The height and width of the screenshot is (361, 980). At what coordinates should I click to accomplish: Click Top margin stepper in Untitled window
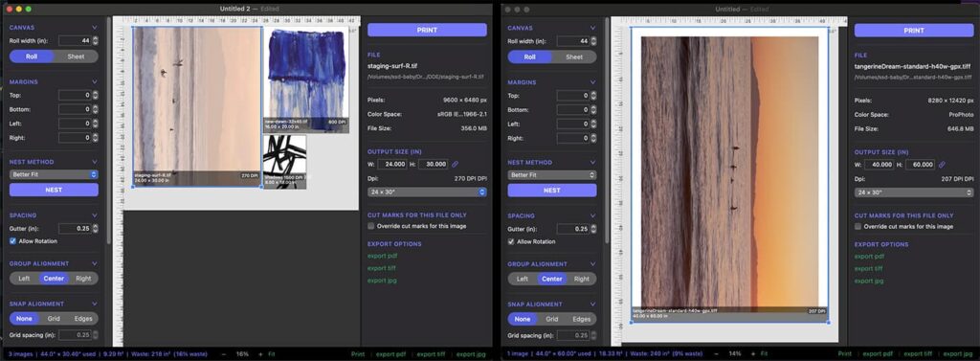[x=593, y=96]
